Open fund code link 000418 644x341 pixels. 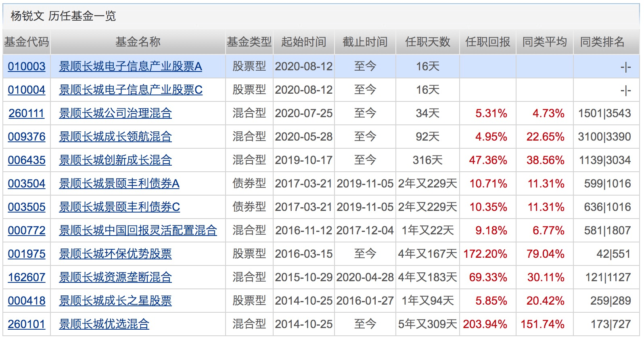coord(27,301)
